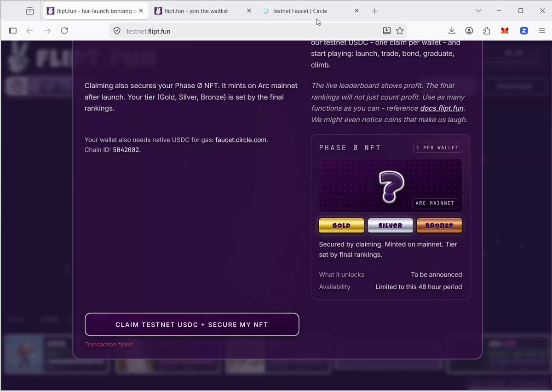The height and width of the screenshot is (392, 552).
Task: Close the 'fair-launch bonding' tab
Action: 142,11
